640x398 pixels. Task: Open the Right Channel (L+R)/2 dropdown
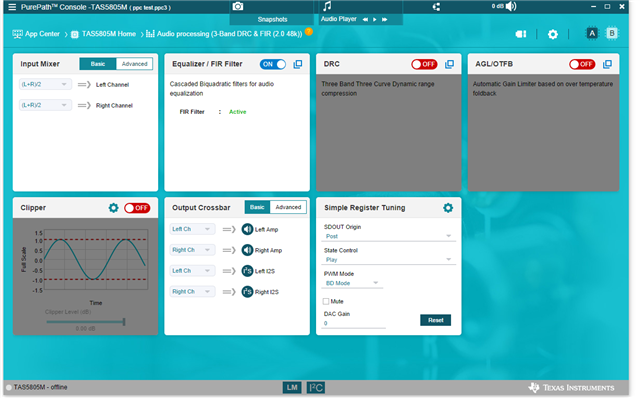click(45, 105)
